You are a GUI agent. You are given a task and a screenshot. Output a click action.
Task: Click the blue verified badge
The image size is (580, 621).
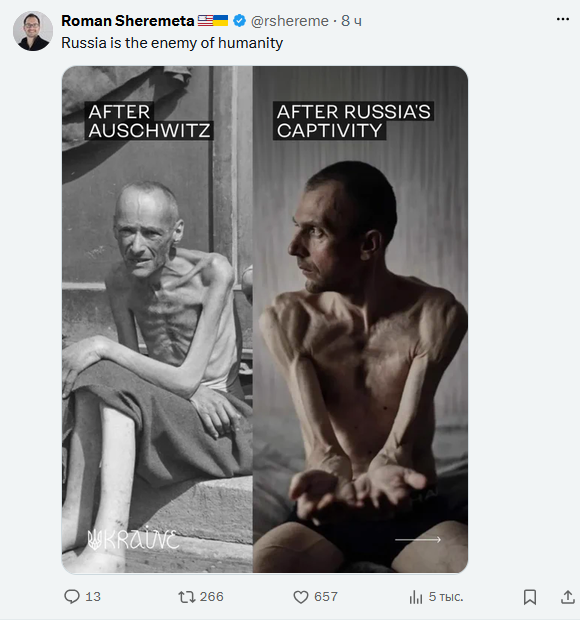tap(239, 21)
